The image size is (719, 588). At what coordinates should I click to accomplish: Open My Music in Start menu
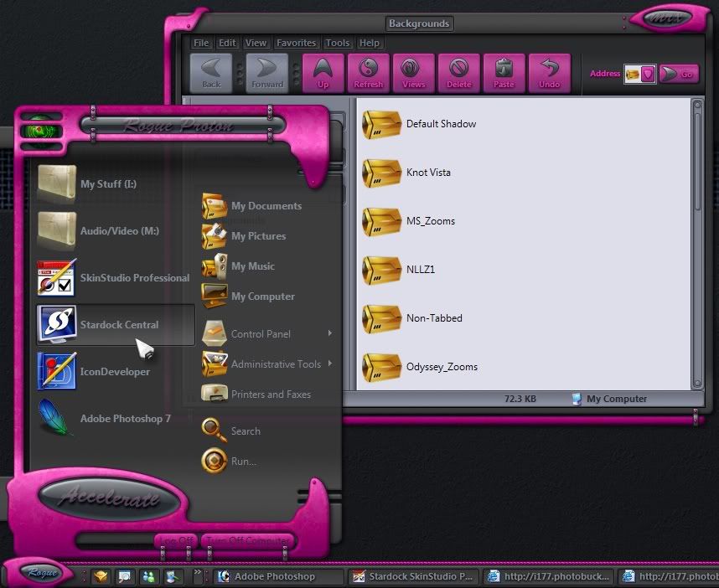(266, 266)
